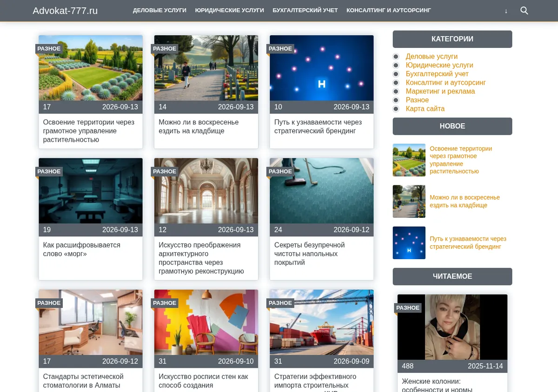The height and width of the screenshot is (392, 558).
Task: Open the search magnifier icon
Action: [524, 10]
